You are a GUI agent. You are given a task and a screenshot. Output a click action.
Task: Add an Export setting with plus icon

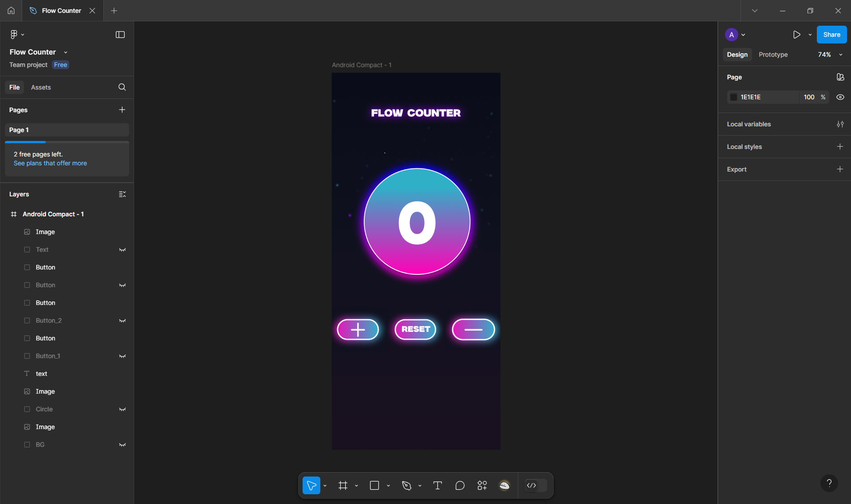click(840, 169)
